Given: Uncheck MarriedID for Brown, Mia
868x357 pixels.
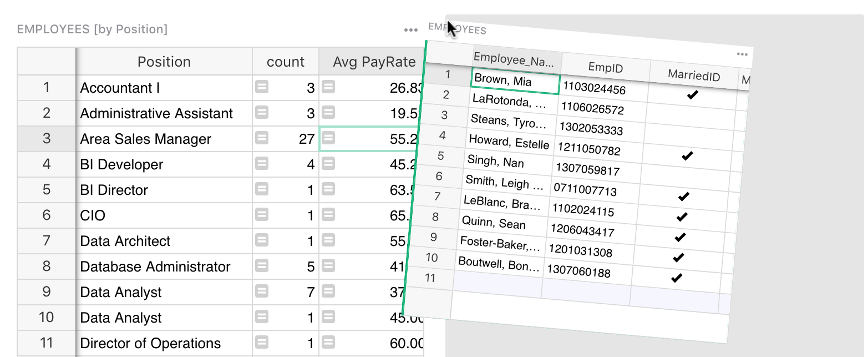Looking at the screenshot, I should click(692, 95).
